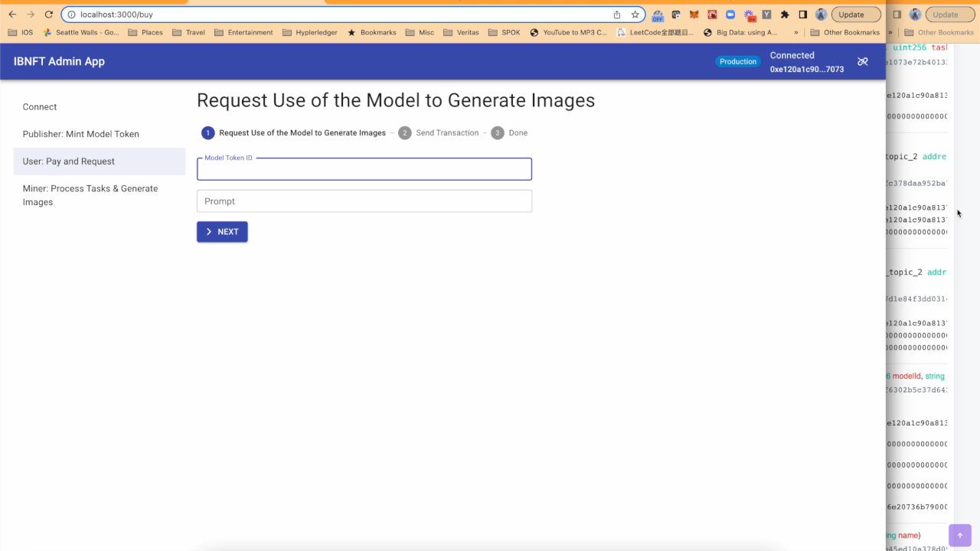
Task: Open the Other Bookmarks folder
Action: (x=844, y=32)
